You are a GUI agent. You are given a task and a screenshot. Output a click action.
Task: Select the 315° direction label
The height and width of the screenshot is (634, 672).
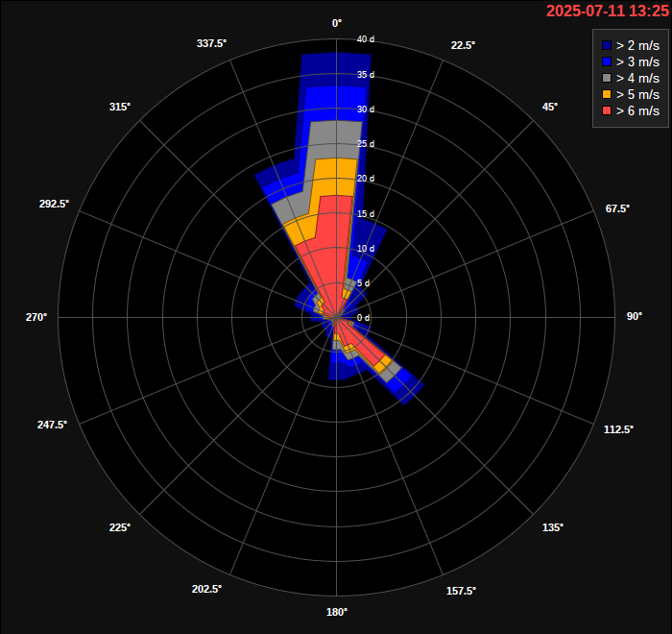coord(120,107)
